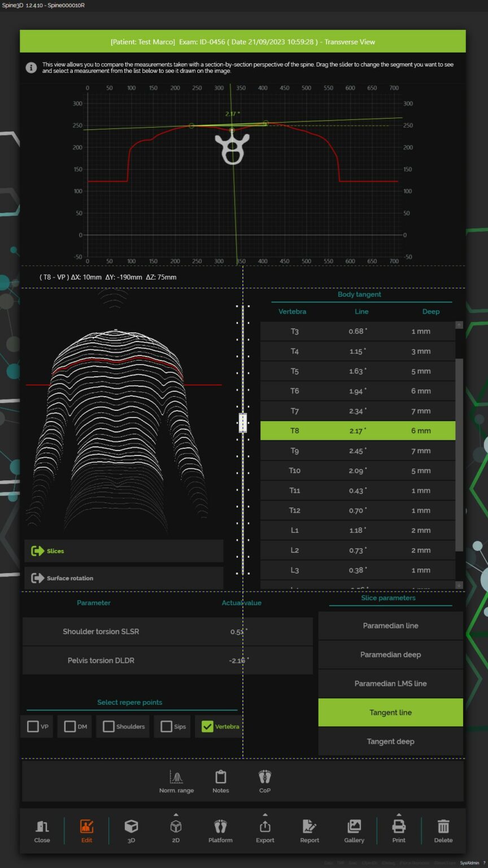Switch to the Body tangent tab
Image resolution: width=488 pixels, height=868 pixels.
(359, 294)
